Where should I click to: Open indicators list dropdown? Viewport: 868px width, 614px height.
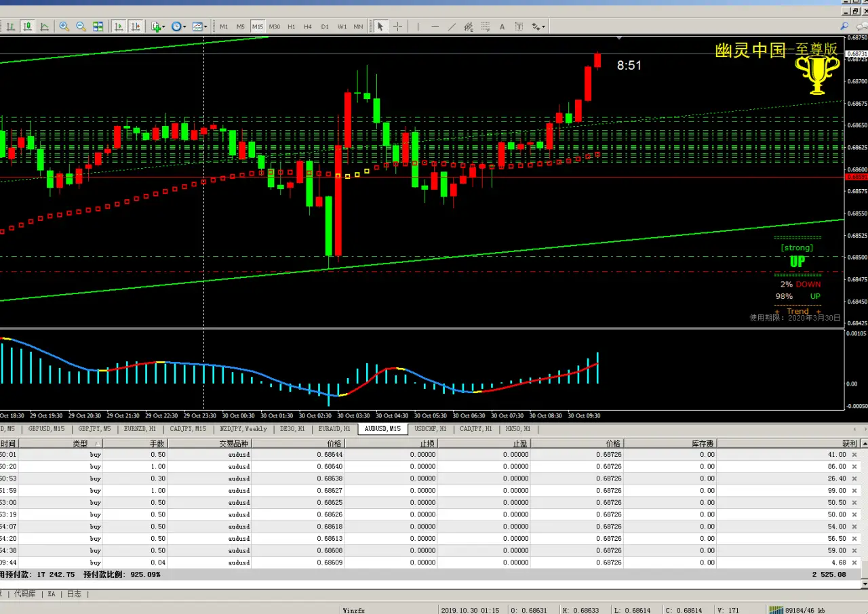tap(158, 26)
